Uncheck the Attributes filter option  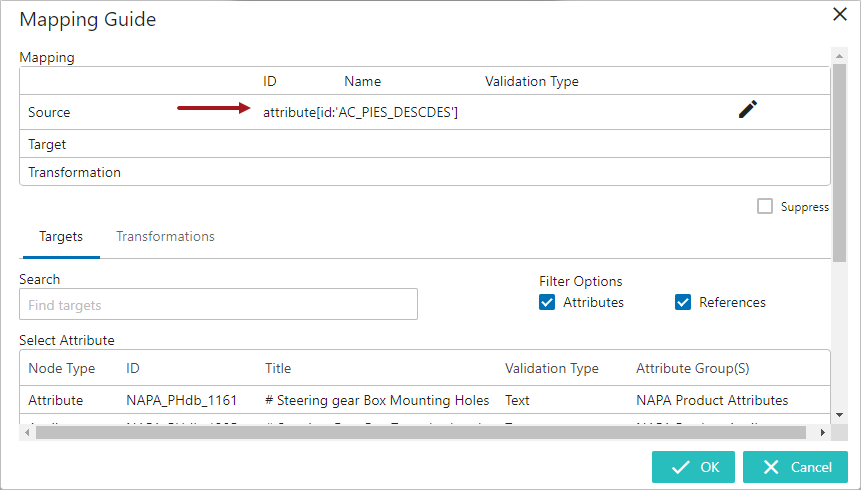pyautogui.click(x=547, y=302)
